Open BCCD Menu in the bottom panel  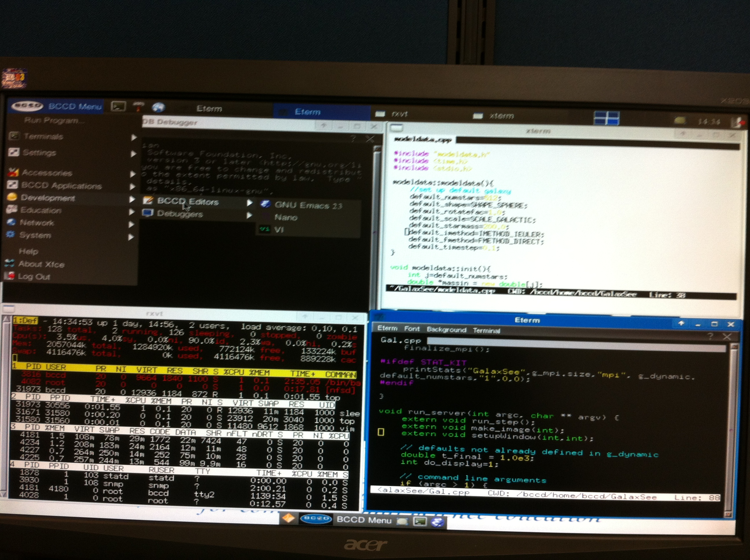tap(363, 520)
